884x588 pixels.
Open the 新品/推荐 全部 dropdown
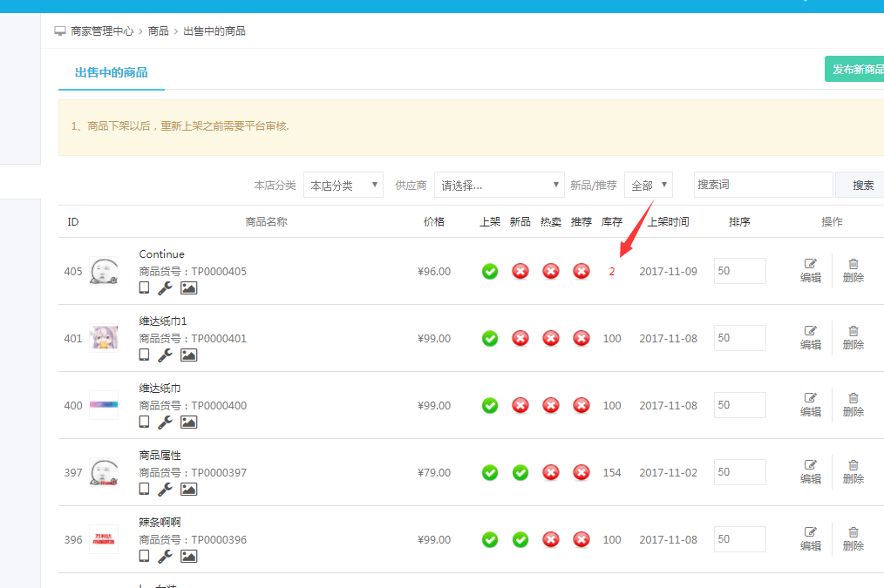point(648,185)
